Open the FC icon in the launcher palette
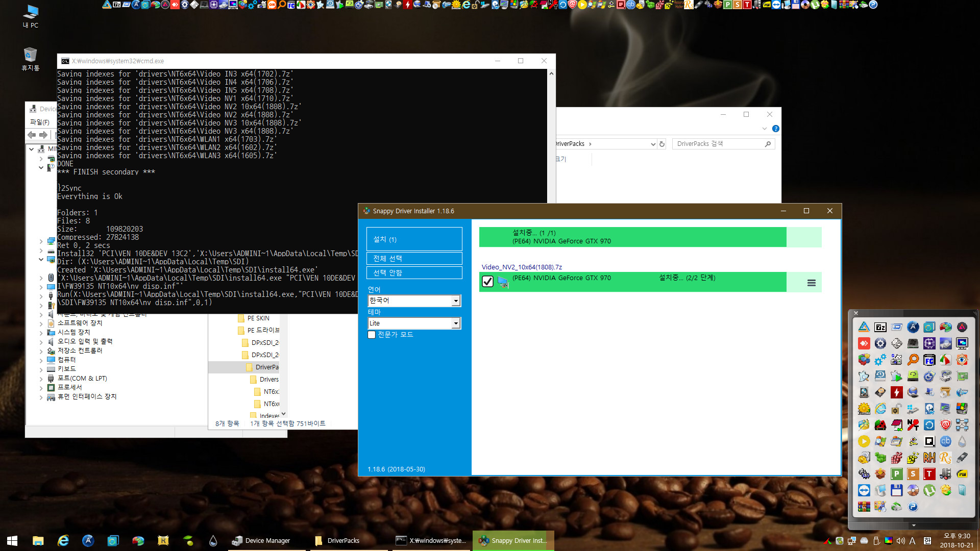The height and width of the screenshot is (551, 980). pyautogui.click(x=929, y=360)
